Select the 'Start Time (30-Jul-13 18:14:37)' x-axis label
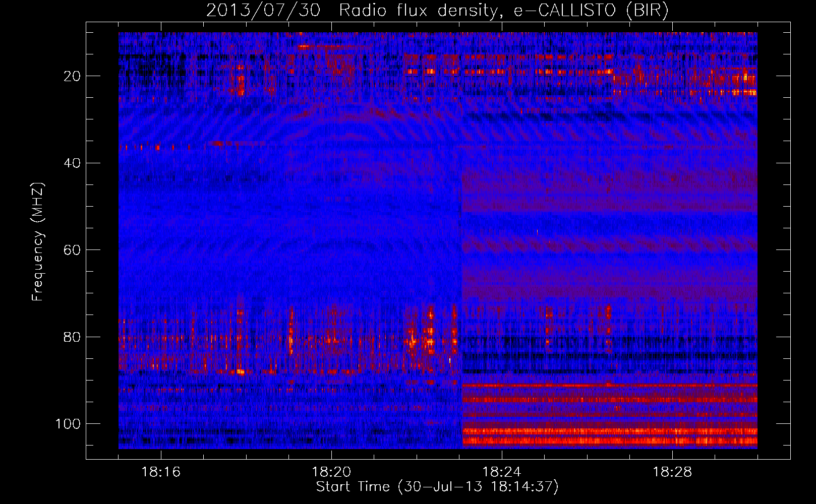Image resolution: width=816 pixels, height=504 pixels. point(437,487)
